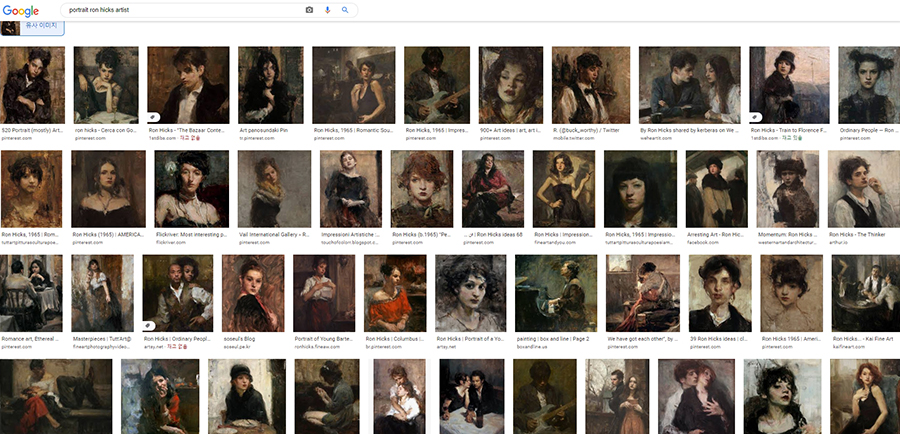Image resolution: width=900 pixels, height=434 pixels.
Task: Open '520 Portrait (mostly) Art' thumbnail
Action: [32, 85]
